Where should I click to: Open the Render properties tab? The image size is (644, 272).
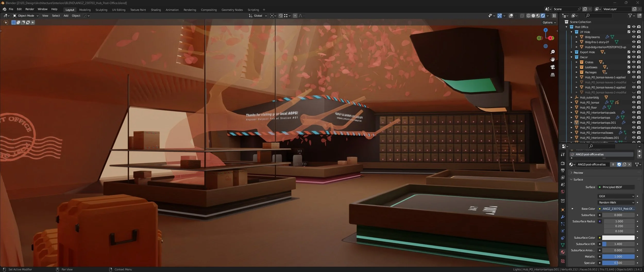coord(563,163)
